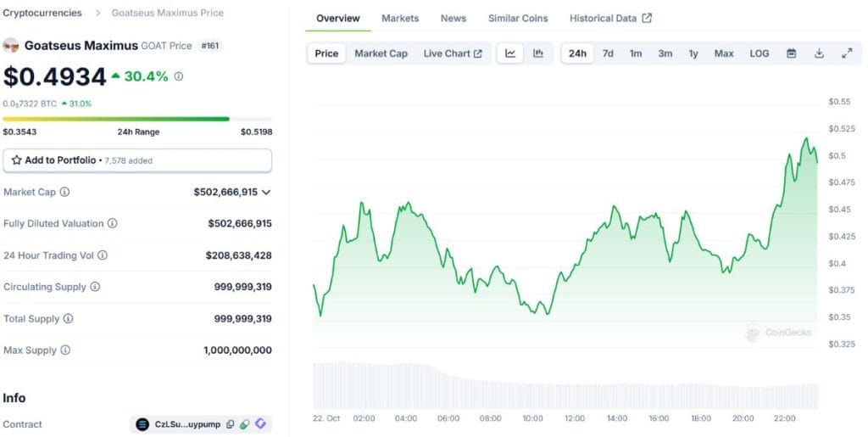Image resolution: width=868 pixels, height=437 pixels.
Task: Select the Max time range
Action: pos(724,53)
